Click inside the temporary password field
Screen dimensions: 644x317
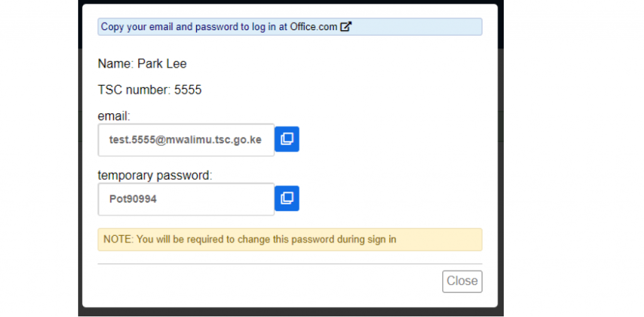(186, 199)
